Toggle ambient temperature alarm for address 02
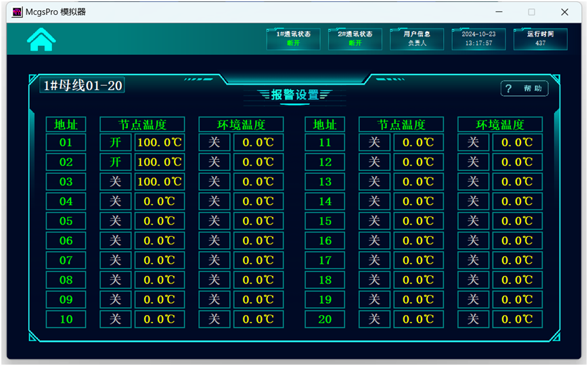Image resolution: width=588 pixels, height=366 pixels. (214, 162)
